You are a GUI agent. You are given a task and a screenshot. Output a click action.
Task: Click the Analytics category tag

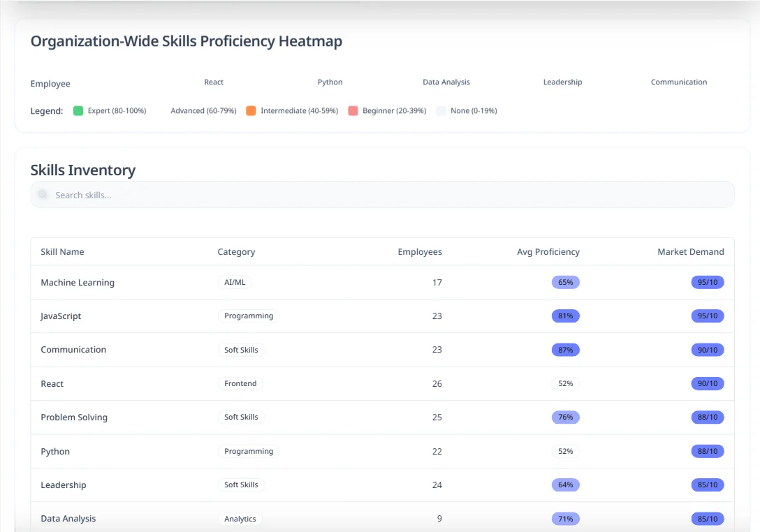point(240,519)
